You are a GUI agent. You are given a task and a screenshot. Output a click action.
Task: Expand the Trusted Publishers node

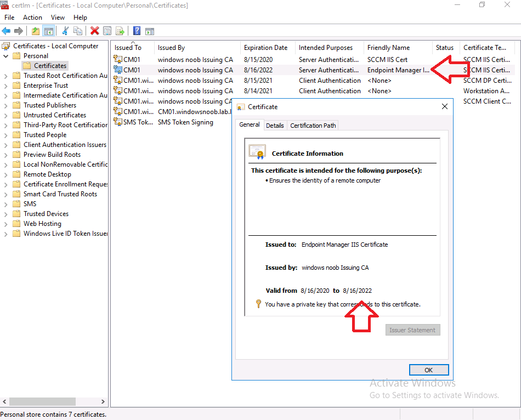[x=5, y=106]
